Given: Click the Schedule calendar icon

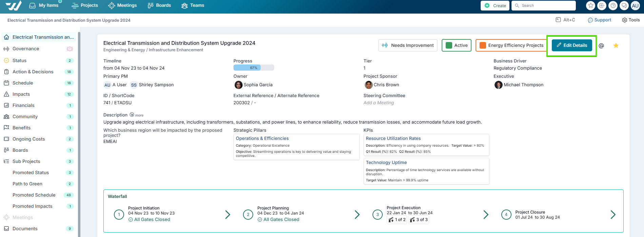Looking at the screenshot, I should [6, 83].
